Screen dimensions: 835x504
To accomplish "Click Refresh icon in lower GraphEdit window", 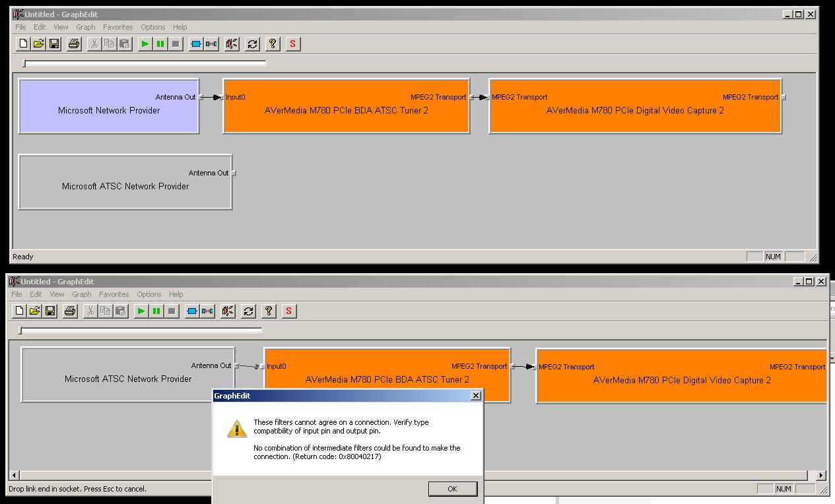I will click(248, 311).
